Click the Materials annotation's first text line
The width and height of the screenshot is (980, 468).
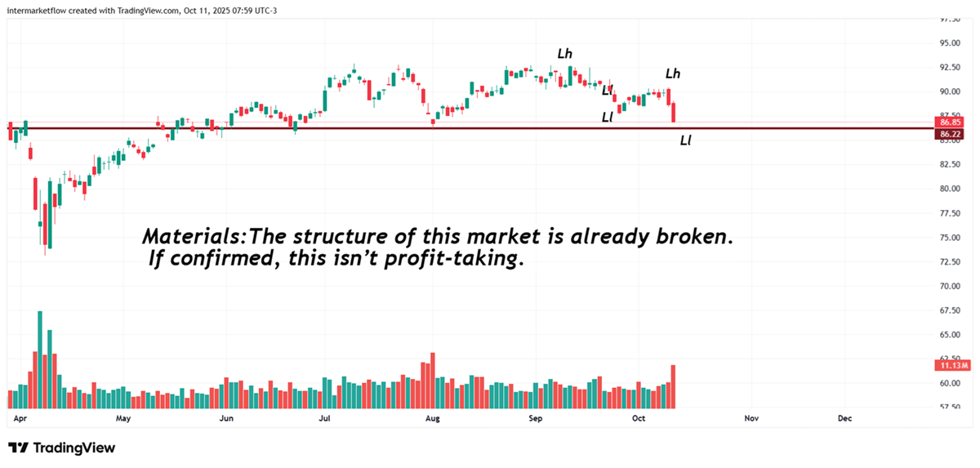438,238
